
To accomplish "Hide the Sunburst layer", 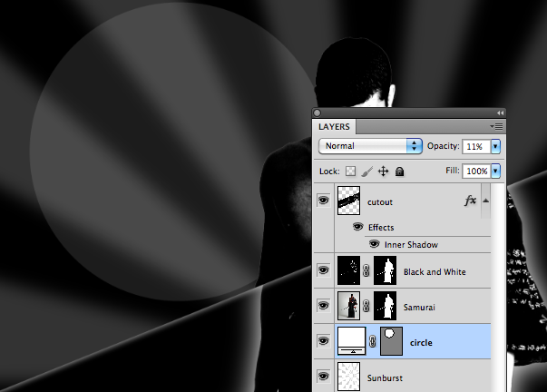I will tap(323, 377).
